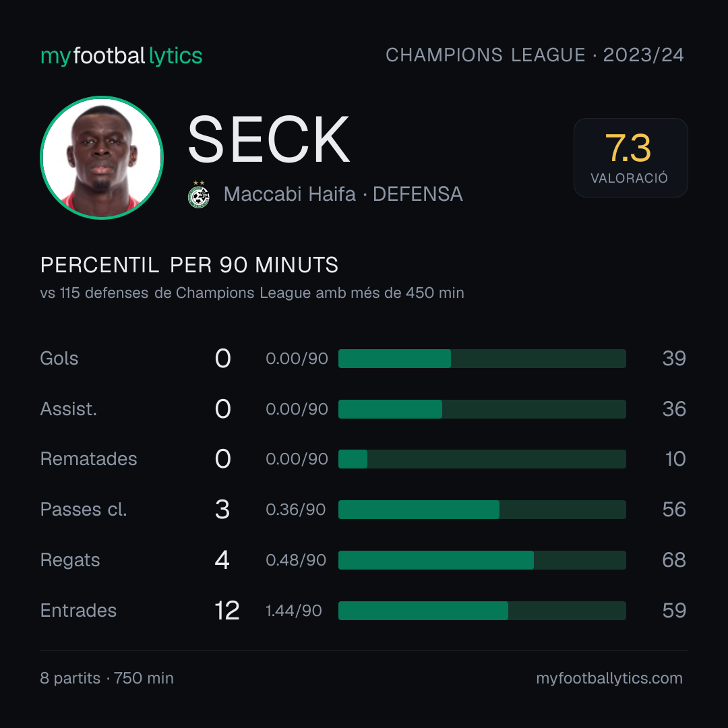Image resolution: width=728 pixels, height=728 pixels.
Task: Click the Rematades percentile bar
Action: point(482,459)
